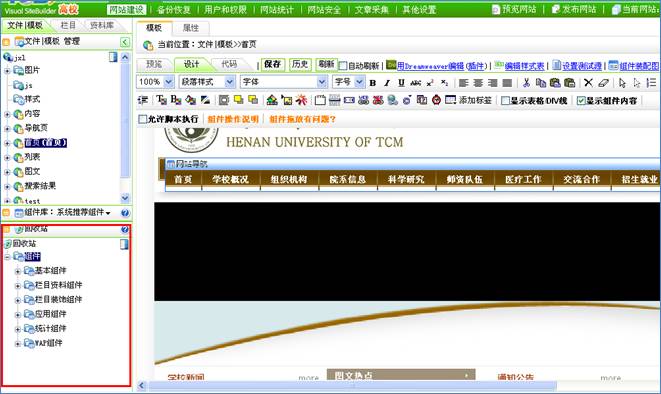Open the 网站统计 menu
The width and height of the screenshot is (661, 394).
(x=276, y=9)
